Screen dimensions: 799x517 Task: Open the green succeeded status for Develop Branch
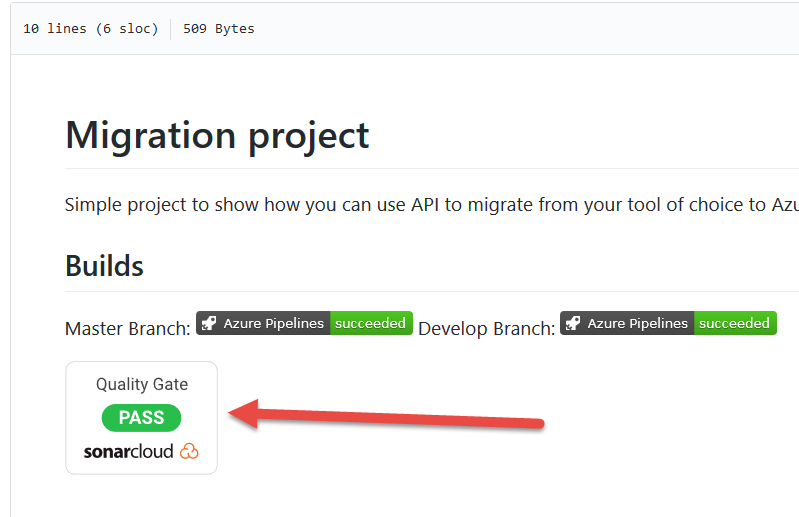[x=735, y=323]
